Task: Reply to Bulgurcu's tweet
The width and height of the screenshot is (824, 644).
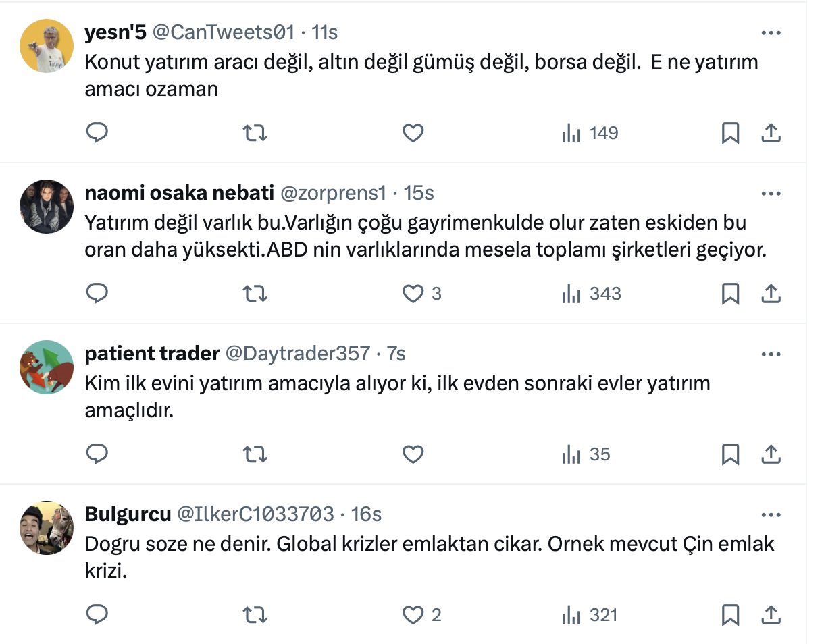Action: point(97,616)
